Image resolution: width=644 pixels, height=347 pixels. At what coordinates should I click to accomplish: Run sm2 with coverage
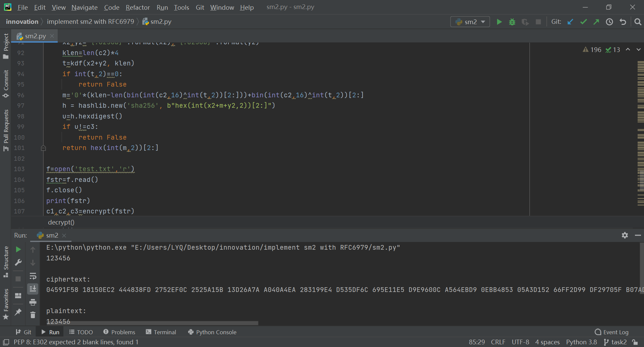[525, 21]
